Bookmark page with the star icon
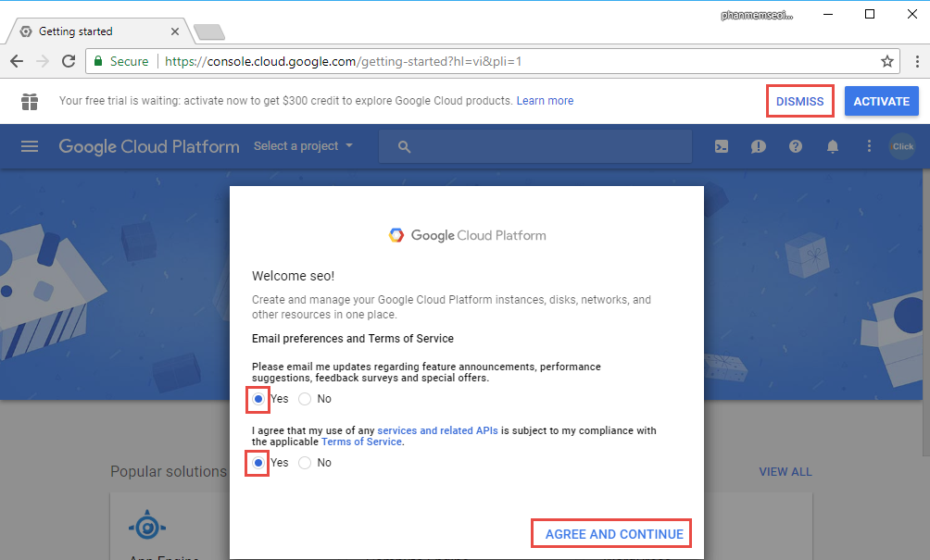This screenshot has width=930, height=560. [886, 61]
